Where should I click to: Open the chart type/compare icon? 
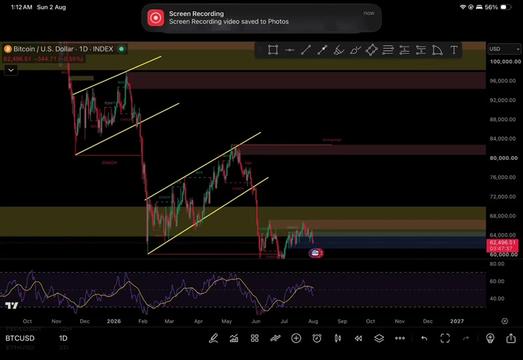275,338
